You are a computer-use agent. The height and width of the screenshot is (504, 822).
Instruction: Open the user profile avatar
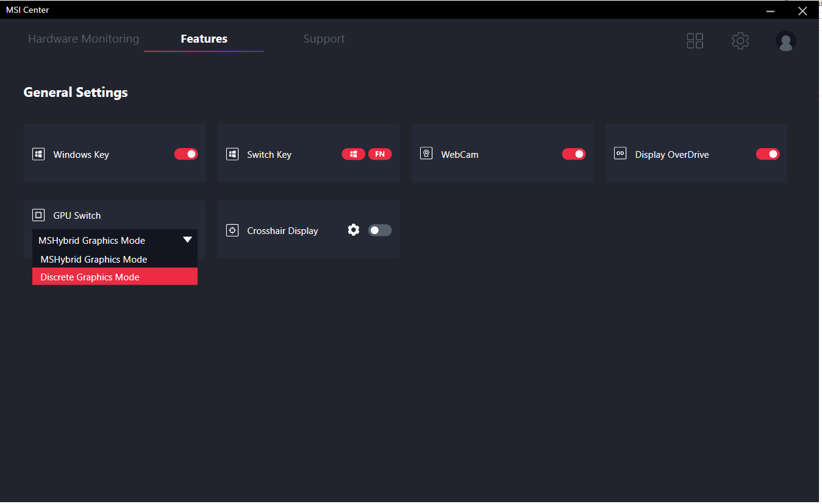[785, 41]
